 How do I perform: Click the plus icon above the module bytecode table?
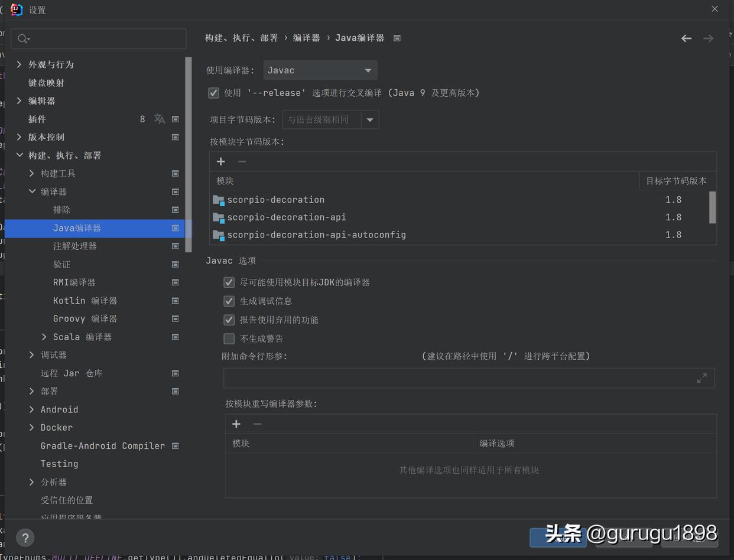coord(220,161)
